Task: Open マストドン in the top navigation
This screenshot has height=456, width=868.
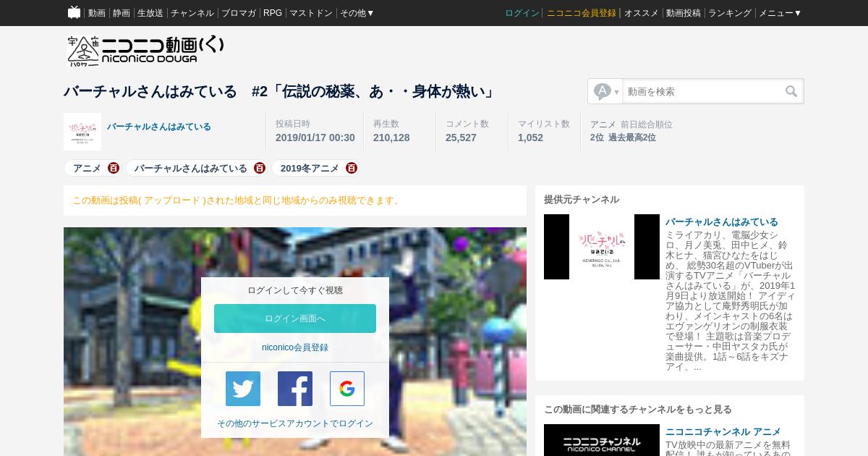Action: (311, 13)
